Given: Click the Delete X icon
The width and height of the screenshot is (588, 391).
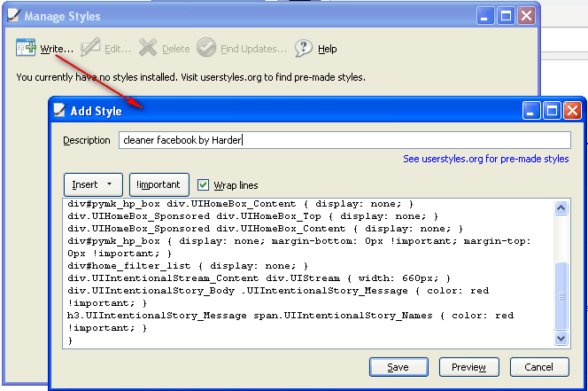Looking at the screenshot, I should (x=148, y=48).
